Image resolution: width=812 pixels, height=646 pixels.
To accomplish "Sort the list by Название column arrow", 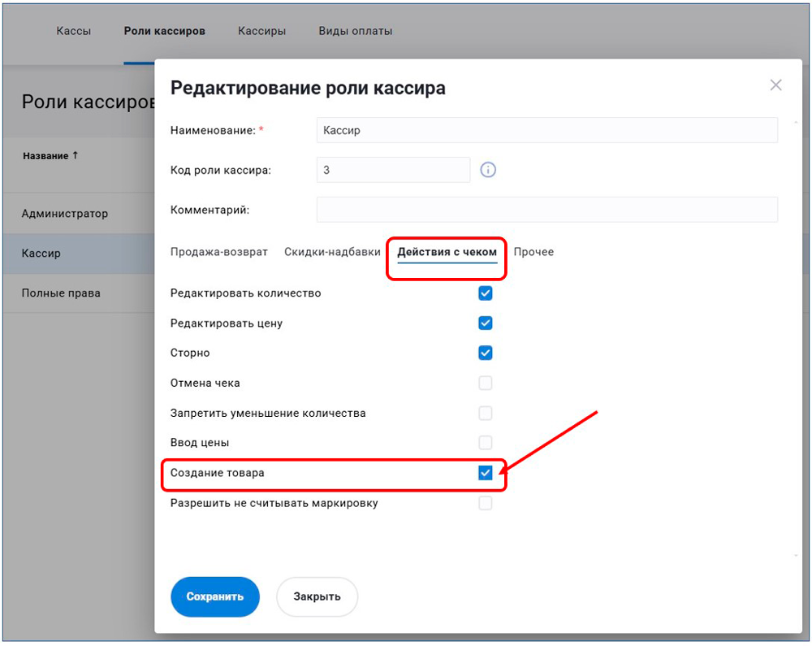I will (76, 155).
